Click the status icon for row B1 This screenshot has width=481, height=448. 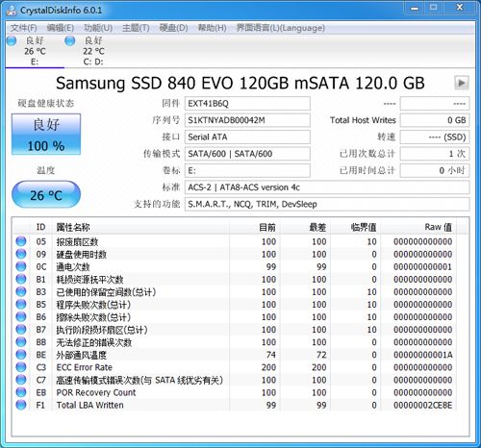pyautogui.click(x=21, y=279)
